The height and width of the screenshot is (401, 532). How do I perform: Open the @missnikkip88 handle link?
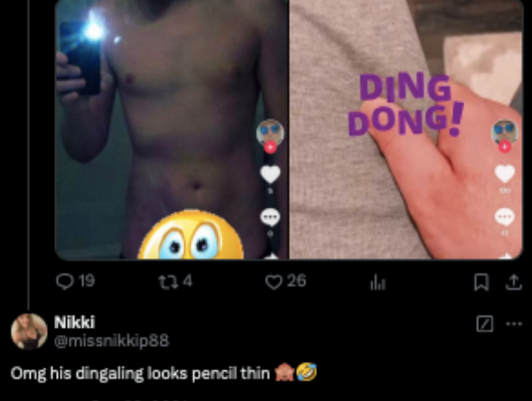coord(111,341)
